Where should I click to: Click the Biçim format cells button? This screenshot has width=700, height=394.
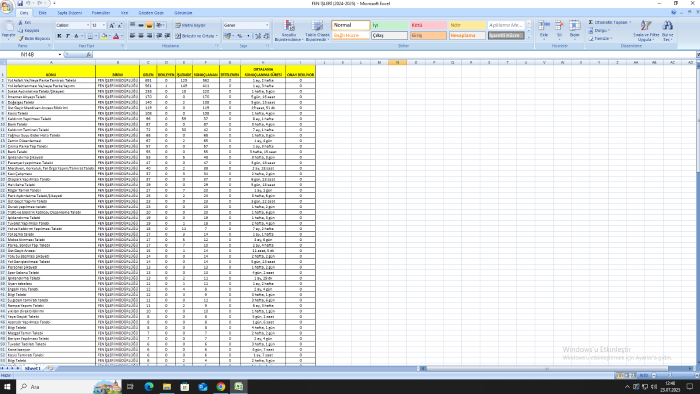575,29
